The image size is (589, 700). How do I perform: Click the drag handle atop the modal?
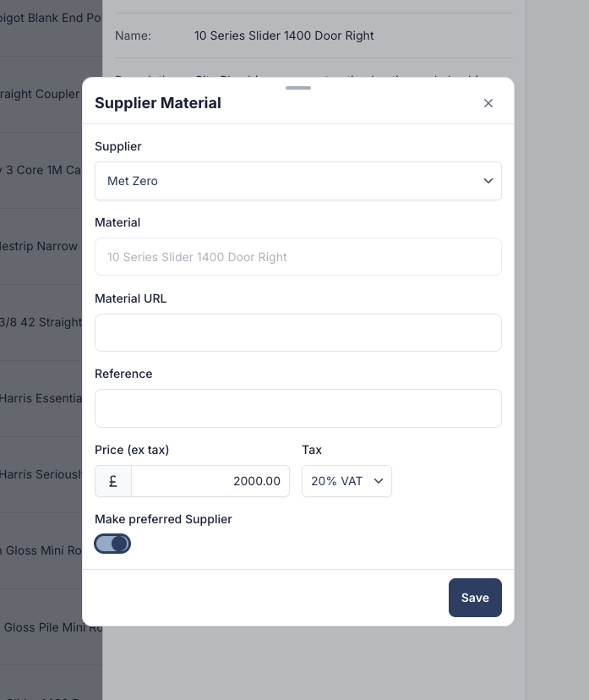coord(298,88)
